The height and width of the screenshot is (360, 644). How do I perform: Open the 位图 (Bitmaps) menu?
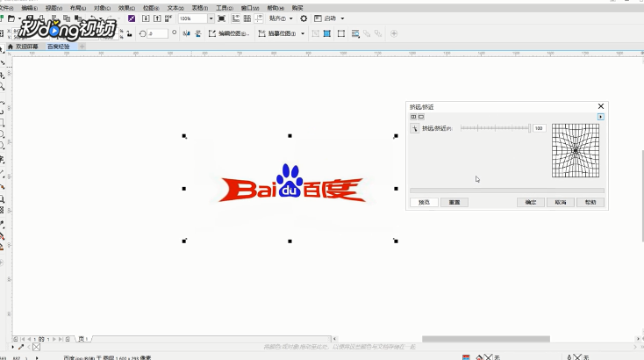(151, 8)
